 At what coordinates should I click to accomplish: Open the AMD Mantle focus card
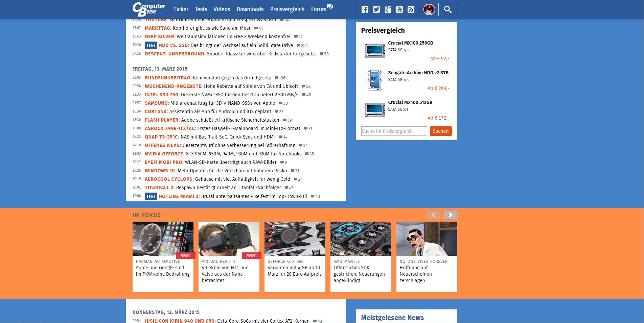pos(361,257)
